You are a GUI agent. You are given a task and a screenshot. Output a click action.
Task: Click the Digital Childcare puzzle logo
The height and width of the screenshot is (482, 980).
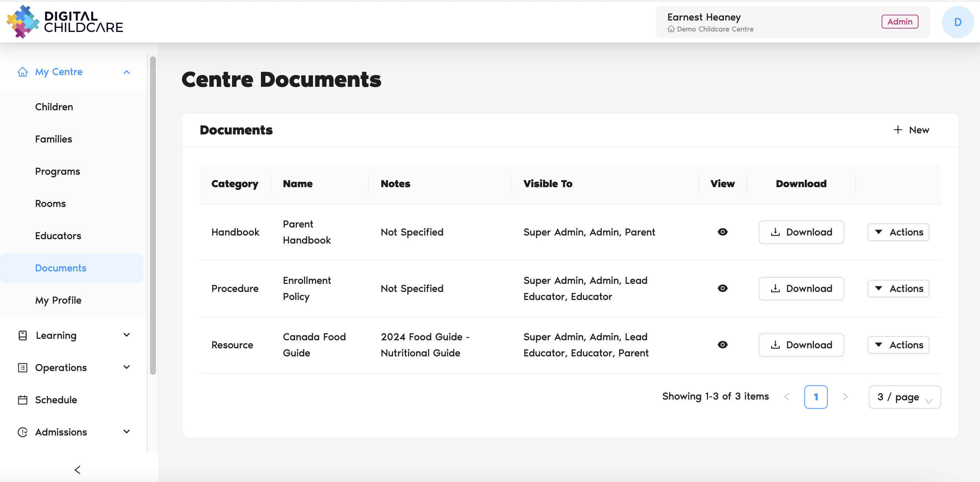point(22,22)
